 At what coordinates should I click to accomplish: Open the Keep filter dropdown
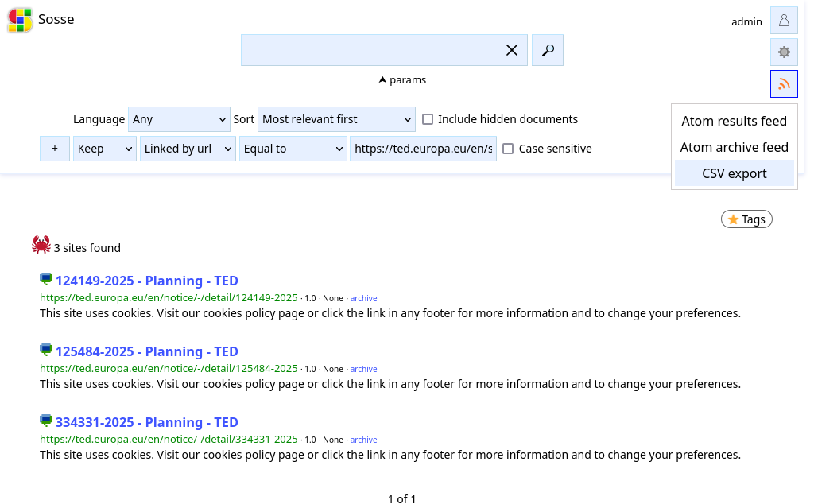105,149
